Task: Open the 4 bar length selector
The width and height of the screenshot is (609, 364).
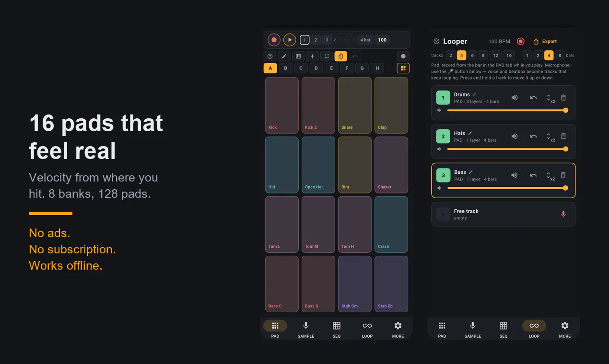Action: (x=365, y=40)
